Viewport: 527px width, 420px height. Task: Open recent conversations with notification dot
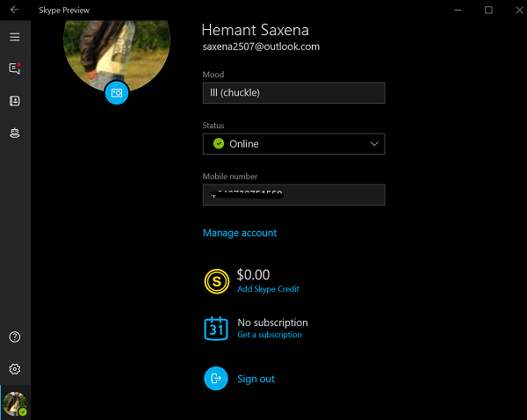click(x=15, y=69)
